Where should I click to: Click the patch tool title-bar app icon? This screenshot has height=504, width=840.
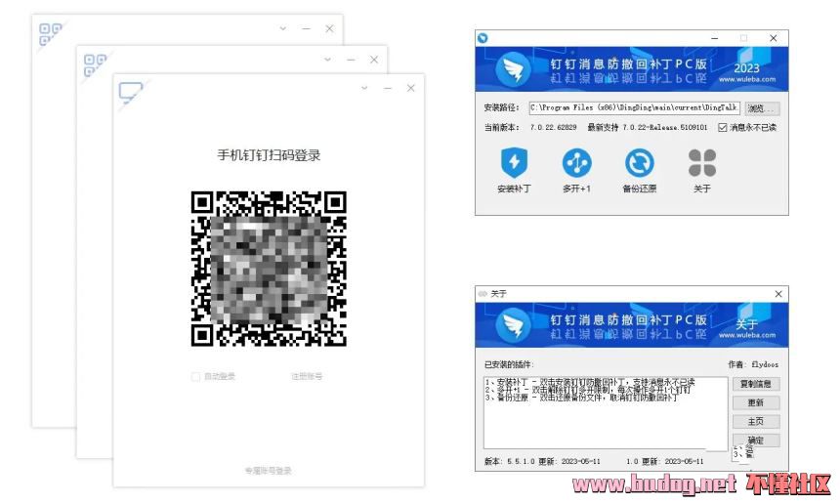pyautogui.click(x=483, y=37)
